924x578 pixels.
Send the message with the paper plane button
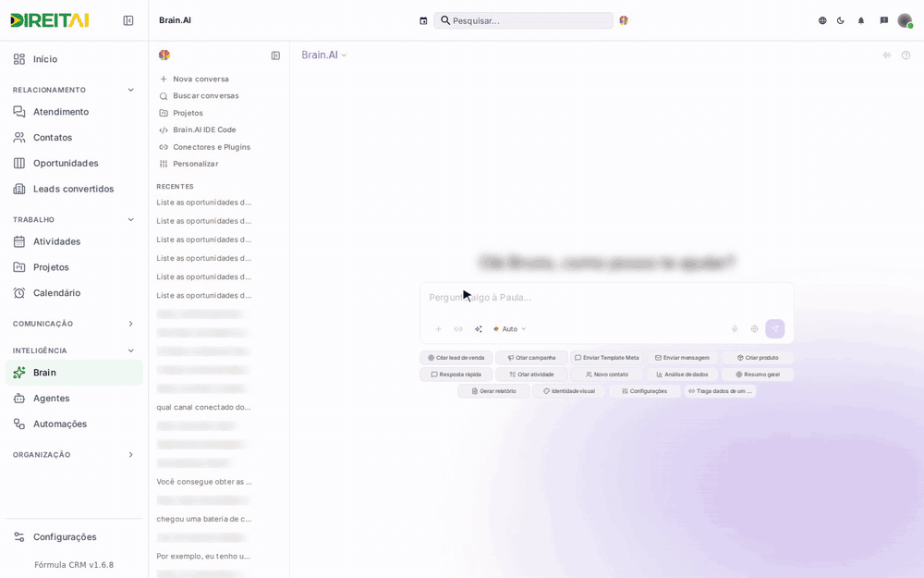point(775,328)
